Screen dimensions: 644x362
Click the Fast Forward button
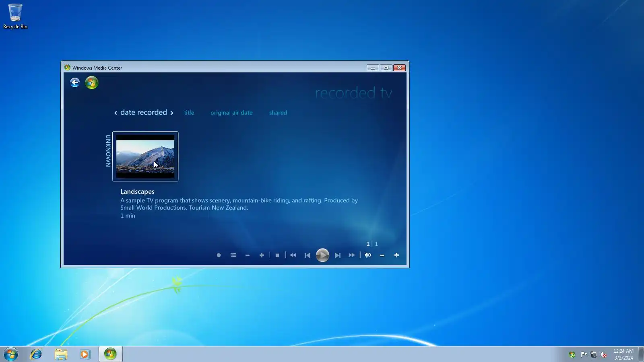[x=352, y=255]
